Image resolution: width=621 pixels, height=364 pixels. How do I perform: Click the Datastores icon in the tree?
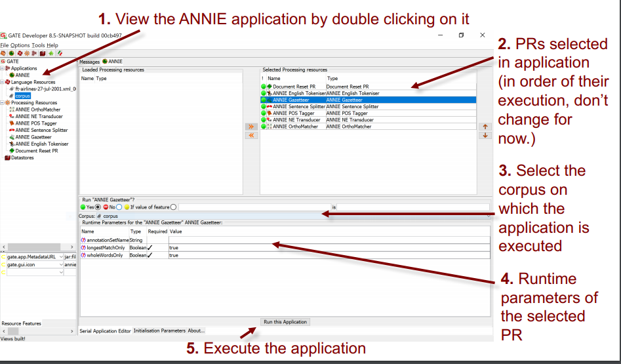pos(7,157)
